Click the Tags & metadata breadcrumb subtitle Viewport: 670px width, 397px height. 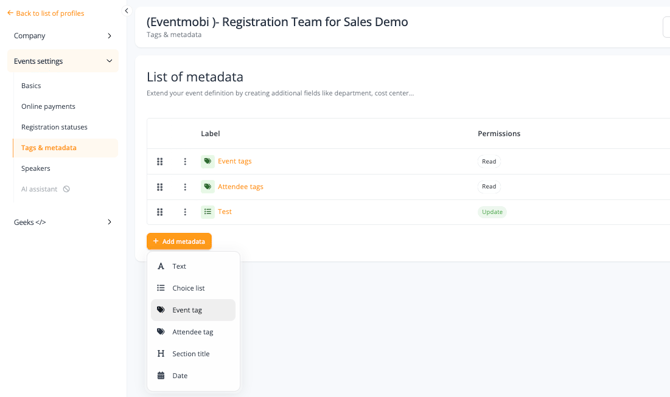click(174, 35)
